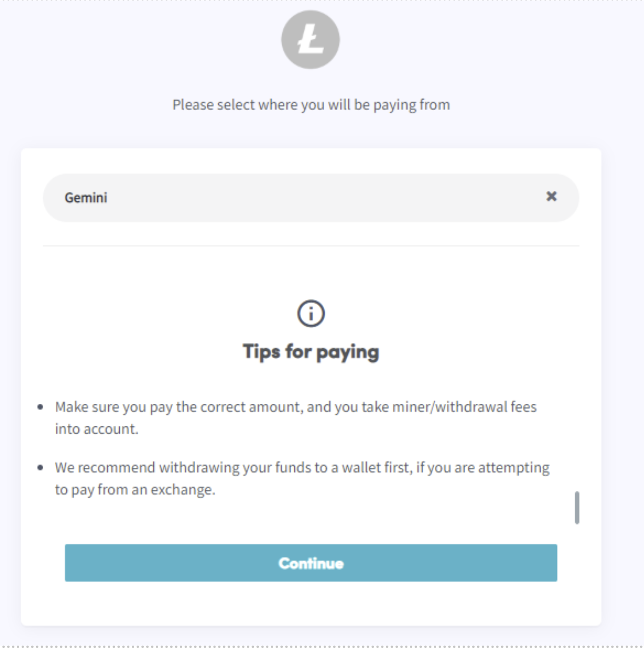Click the tip about miner/withdrawal fees
The width and height of the screenshot is (644, 648).
(x=296, y=418)
